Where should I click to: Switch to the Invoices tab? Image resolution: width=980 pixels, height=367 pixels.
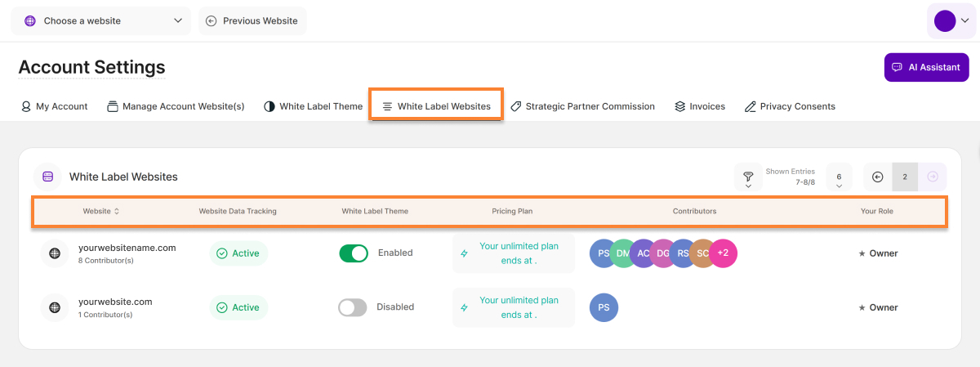click(699, 106)
